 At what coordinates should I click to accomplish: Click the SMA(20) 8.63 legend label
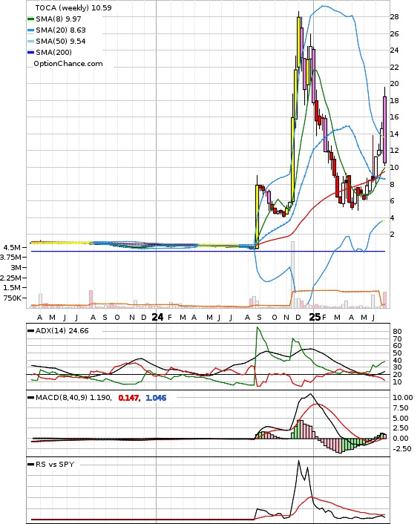tap(61, 30)
